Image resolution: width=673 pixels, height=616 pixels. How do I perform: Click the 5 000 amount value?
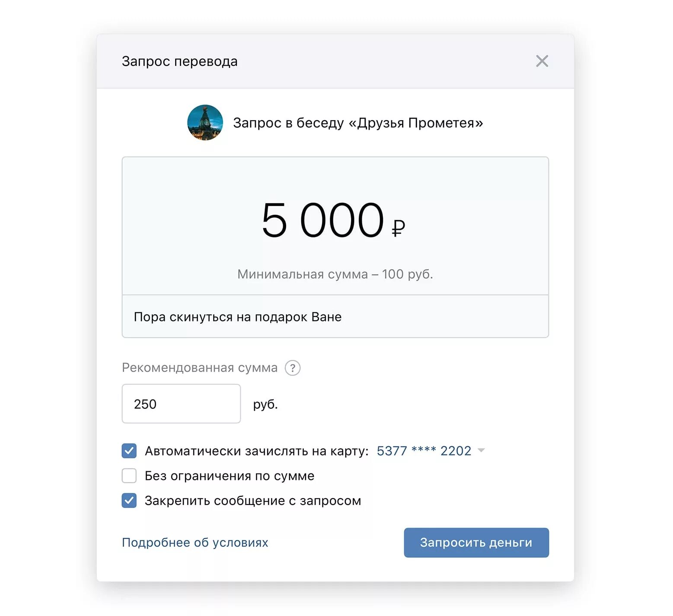tap(322, 220)
